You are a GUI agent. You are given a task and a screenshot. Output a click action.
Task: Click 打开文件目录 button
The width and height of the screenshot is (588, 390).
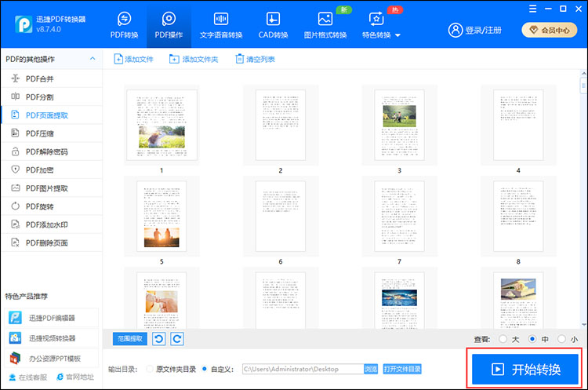(402, 369)
